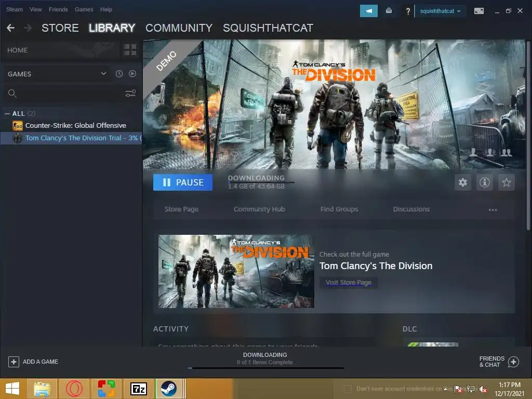
Task: Open game settings gear icon
Action: tap(463, 182)
